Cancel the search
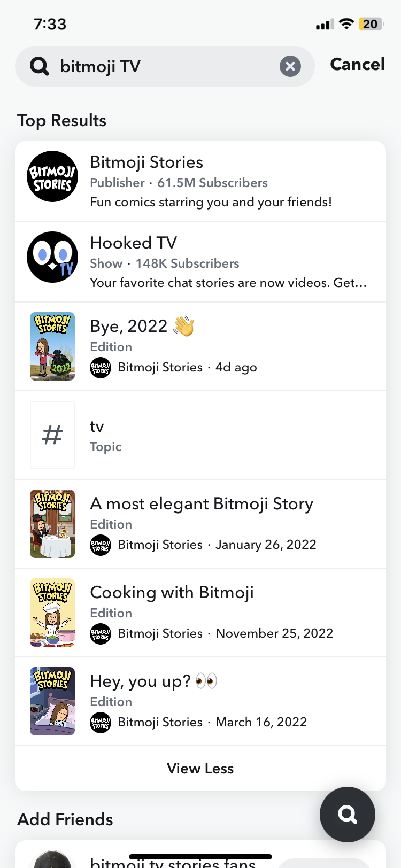This screenshot has width=401, height=868. 357,64
